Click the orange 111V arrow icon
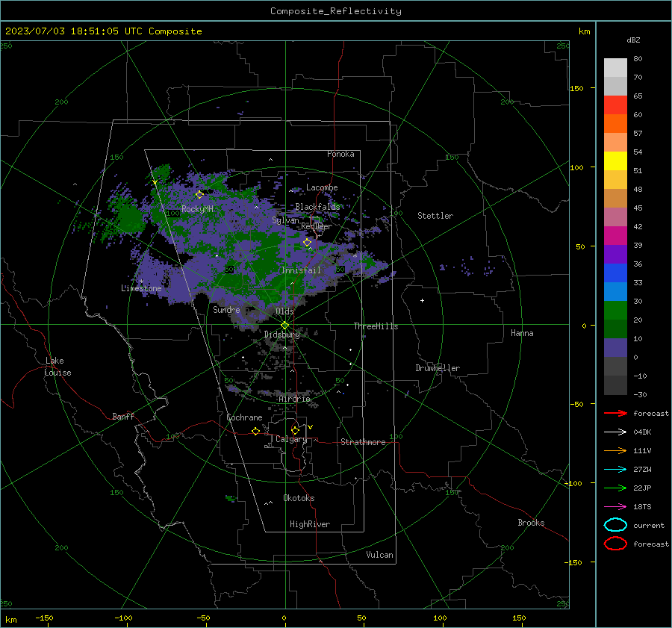 (x=615, y=450)
